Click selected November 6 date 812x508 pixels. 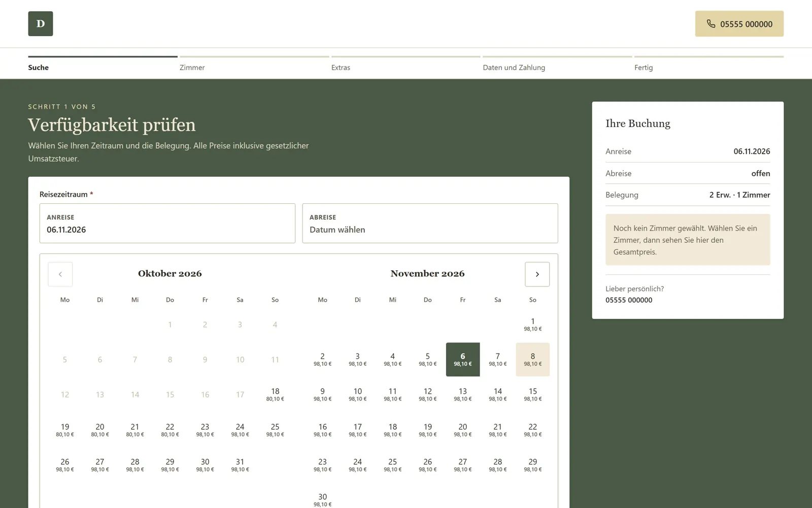coord(463,360)
